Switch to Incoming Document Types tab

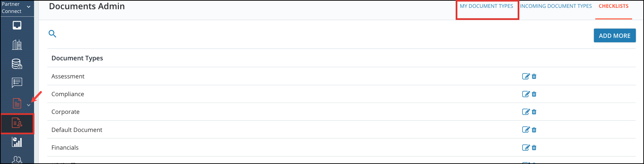(x=556, y=6)
